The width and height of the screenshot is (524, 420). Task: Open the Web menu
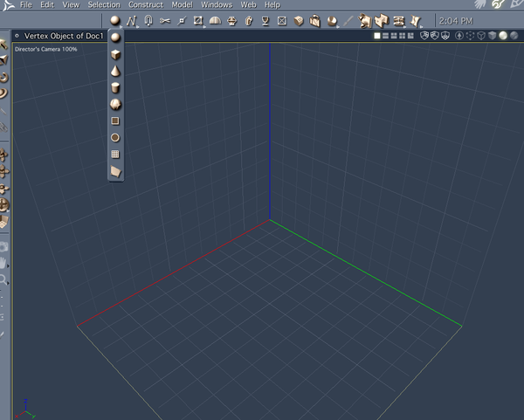coord(248,4)
